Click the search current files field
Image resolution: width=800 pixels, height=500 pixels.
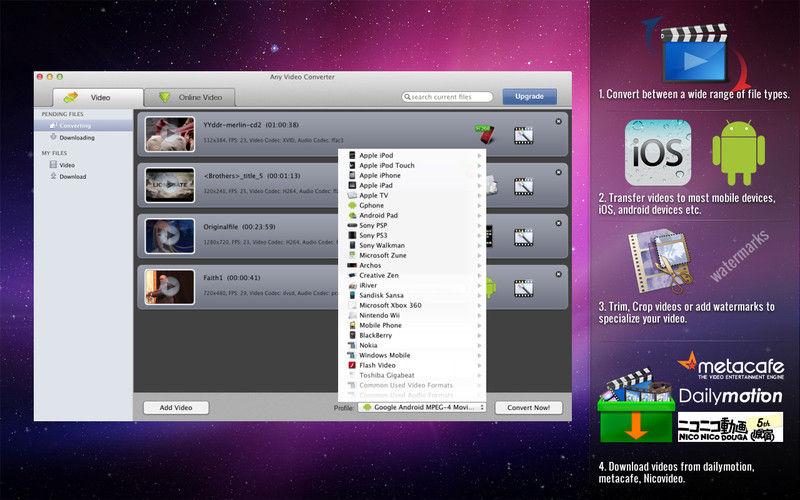pyautogui.click(x=447, y=97)
